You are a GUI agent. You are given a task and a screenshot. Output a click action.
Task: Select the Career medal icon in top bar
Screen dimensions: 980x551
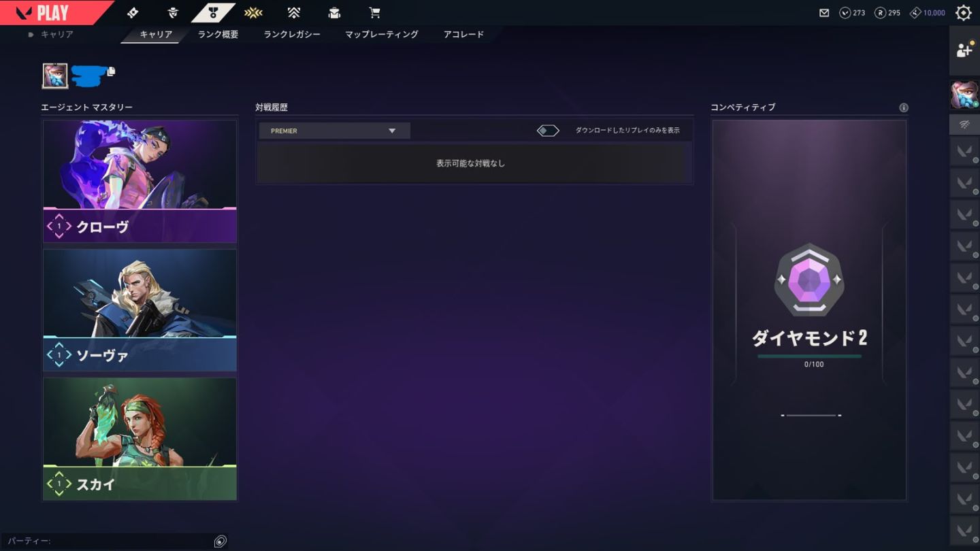[x=213, y=12]
